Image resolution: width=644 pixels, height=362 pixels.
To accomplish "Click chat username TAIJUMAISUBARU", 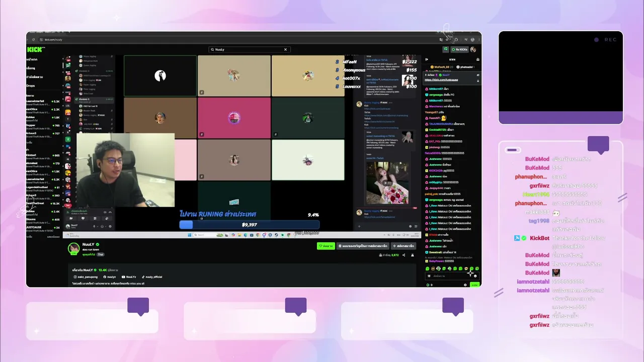I will (441, 124).
